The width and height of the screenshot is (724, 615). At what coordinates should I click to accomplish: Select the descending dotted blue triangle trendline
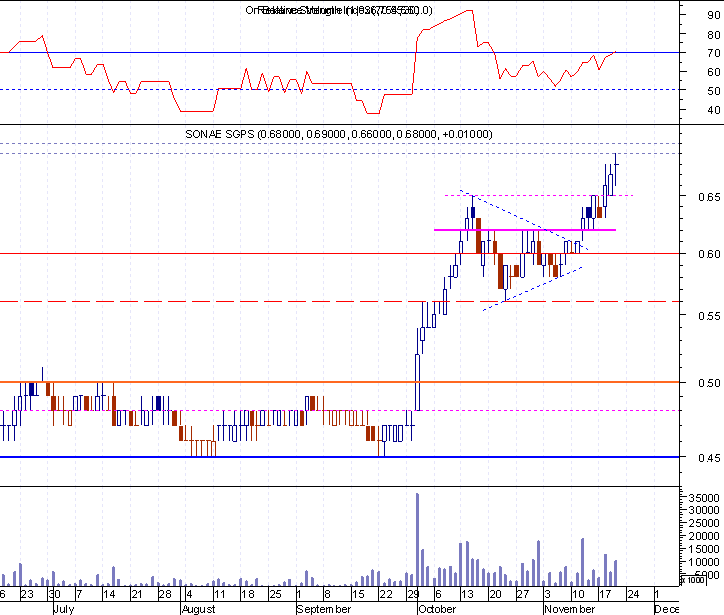[524, 220]
